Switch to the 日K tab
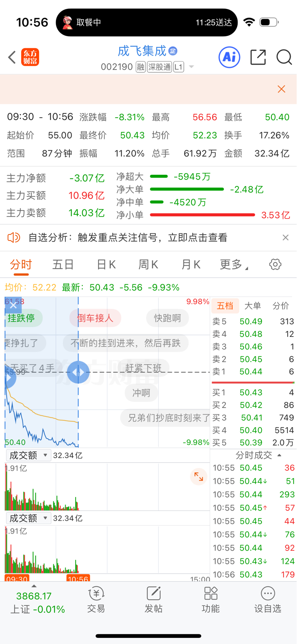The image size is (297, 644). tap(106, 265)
